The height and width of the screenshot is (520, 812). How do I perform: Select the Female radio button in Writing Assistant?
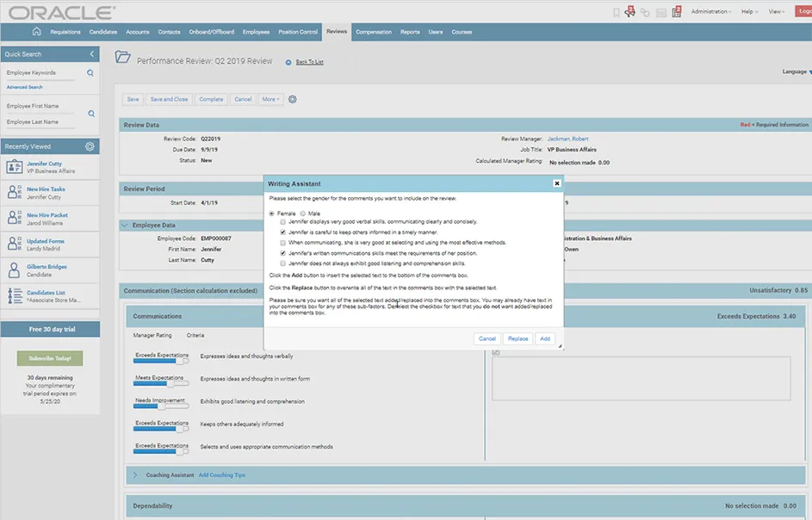click(x=273, y=213)
